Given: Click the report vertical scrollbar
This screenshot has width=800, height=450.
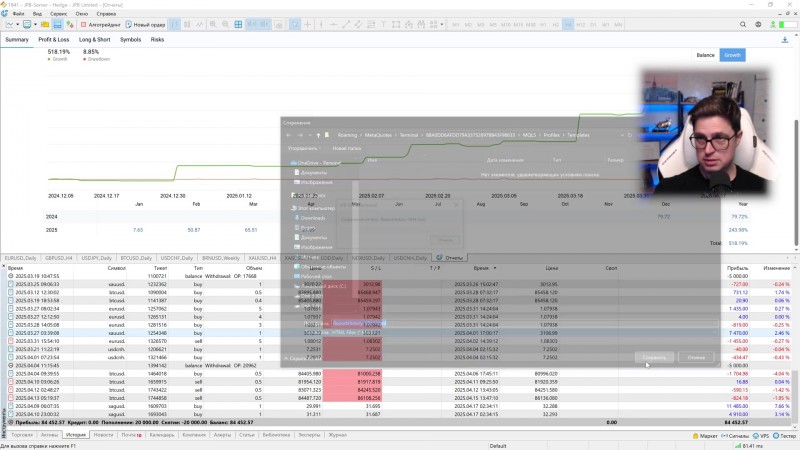Looking at the screenshot, I should (796, 183).
